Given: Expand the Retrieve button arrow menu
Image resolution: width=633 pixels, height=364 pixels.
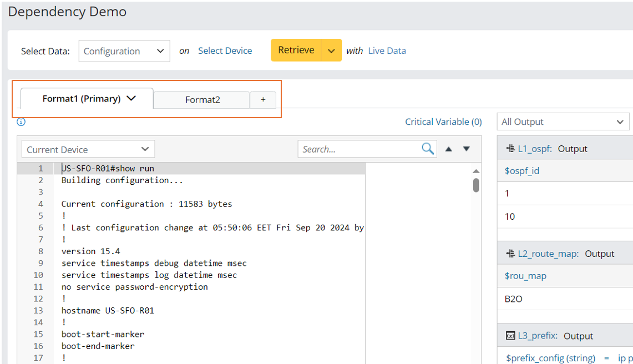Looking at the screenshot, I should coord(331,50).
